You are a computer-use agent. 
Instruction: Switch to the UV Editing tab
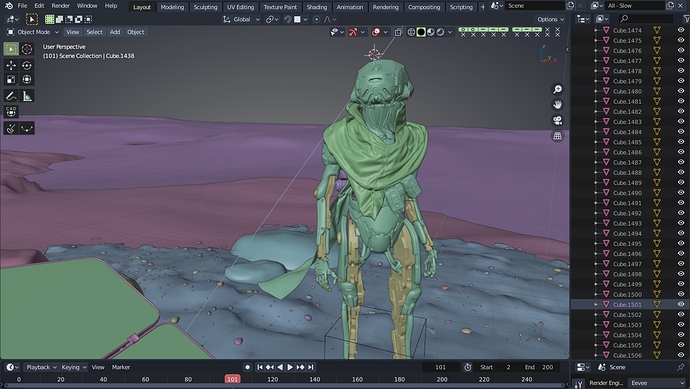[240, 7]
